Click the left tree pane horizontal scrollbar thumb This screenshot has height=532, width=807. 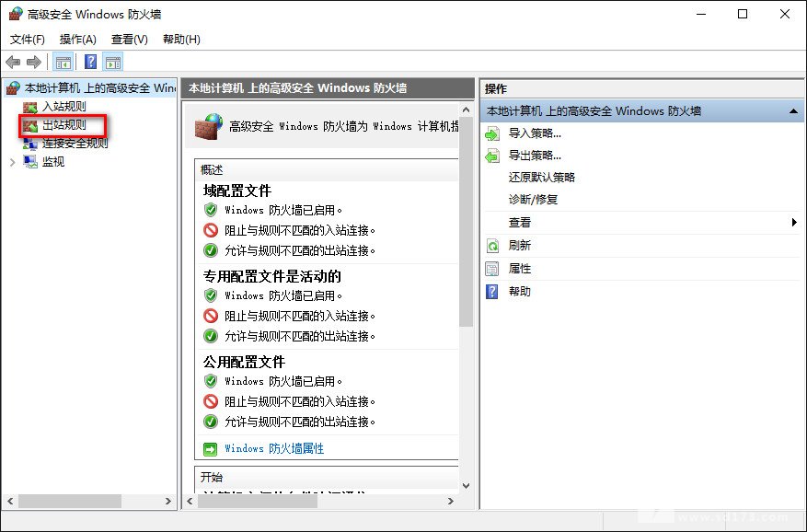pos(70,501)
